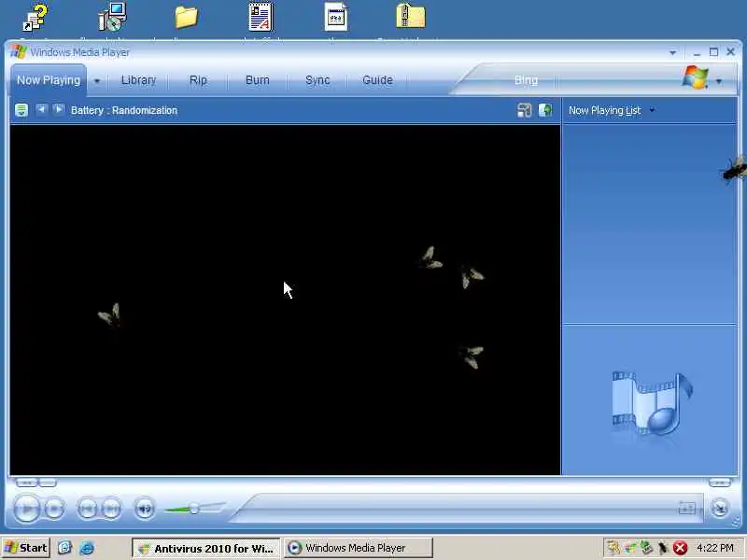This screenshot has height=560, width=747.
Task: Launch Internet Explorer from quick launch
Action: tap(87, 548)
